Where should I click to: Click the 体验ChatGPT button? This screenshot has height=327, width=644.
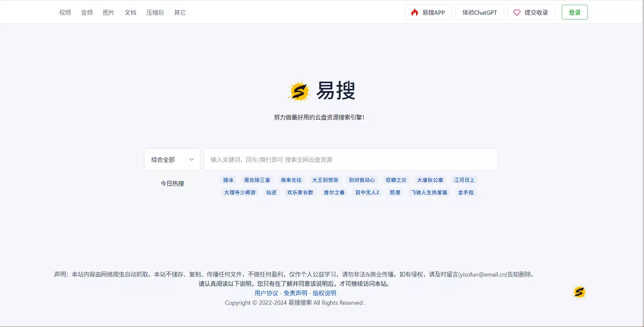click(x=479, y=12)
